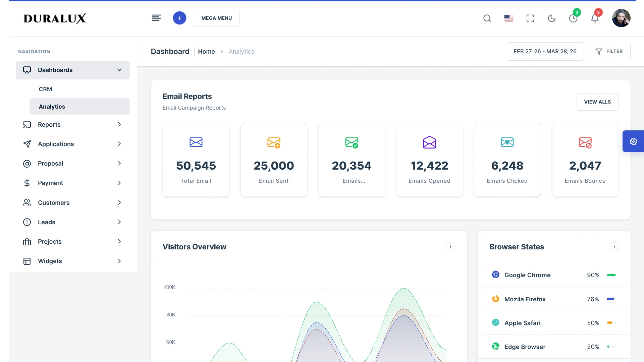Click the green checked envelope icon
This screenshot has width=644, height=362.
[x=352, y=142]
